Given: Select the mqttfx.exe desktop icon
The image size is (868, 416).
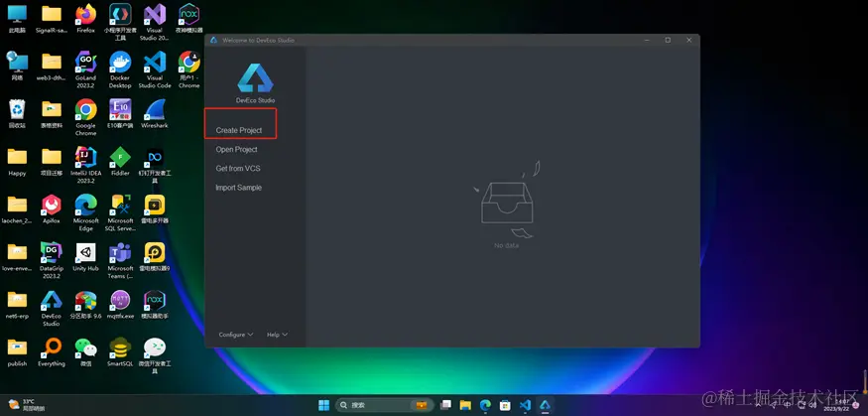Looking at the screenshot, I should [x=120, y=305].
